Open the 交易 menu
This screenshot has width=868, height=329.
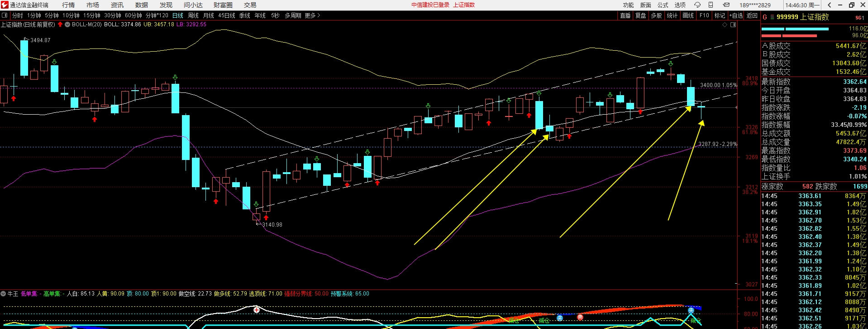coord(250,5)
